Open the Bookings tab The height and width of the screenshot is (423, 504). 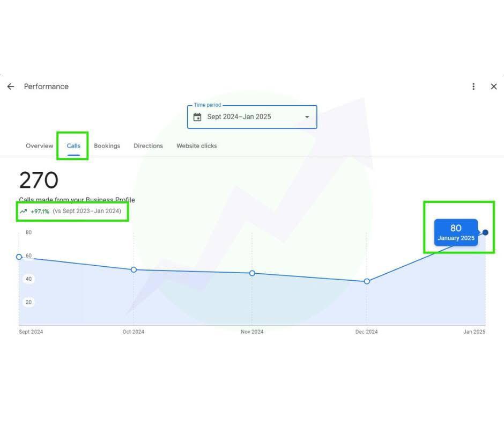coord(107,146)
